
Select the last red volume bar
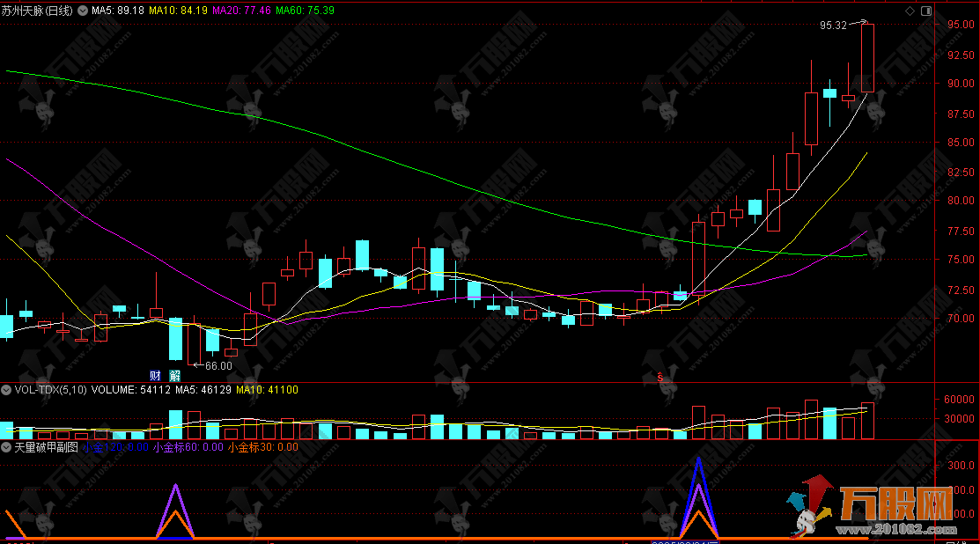point(867,421)
